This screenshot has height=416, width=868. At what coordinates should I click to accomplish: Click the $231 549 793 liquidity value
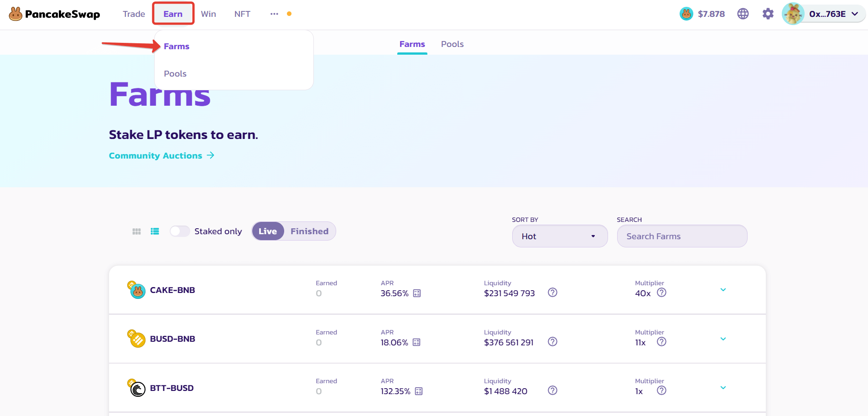[x=509, y=293]
